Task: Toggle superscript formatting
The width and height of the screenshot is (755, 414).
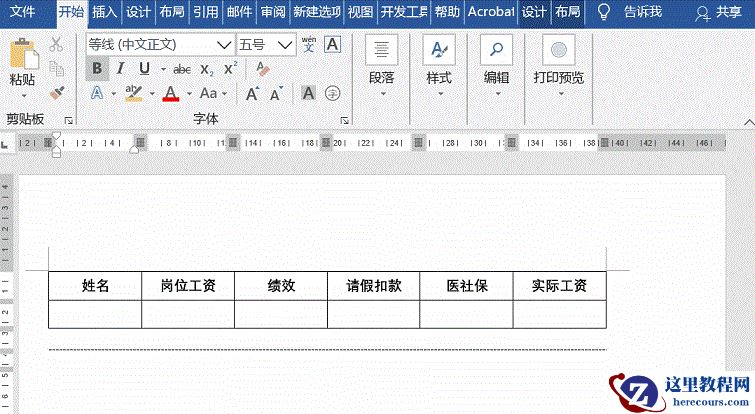Action: pyautogui.click(x=230, y=68)
